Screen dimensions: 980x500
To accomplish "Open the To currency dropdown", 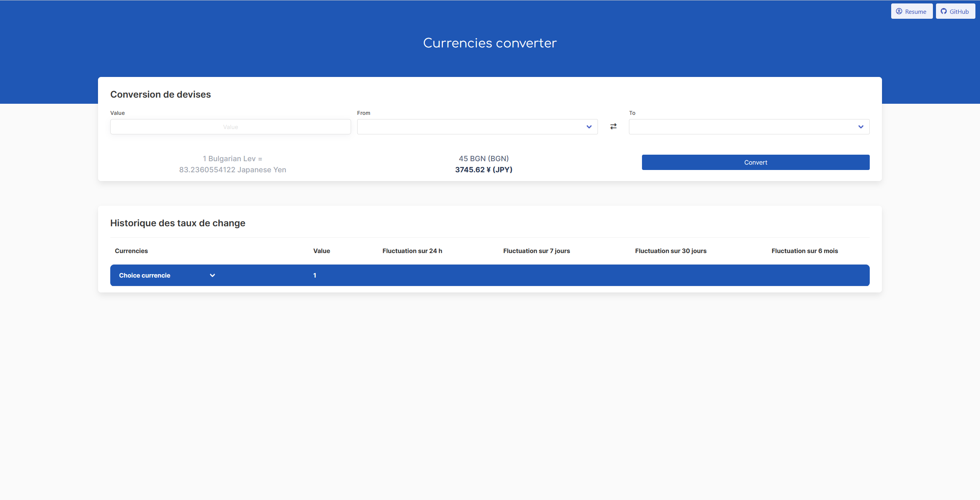I will (749, 126).
